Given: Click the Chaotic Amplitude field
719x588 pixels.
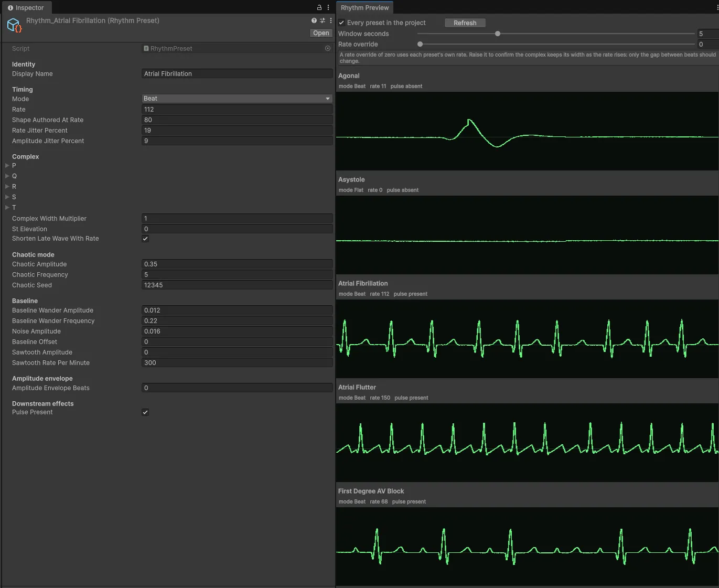Looking at the screenshot, I should pyautogui.click(x=237, y=264).
